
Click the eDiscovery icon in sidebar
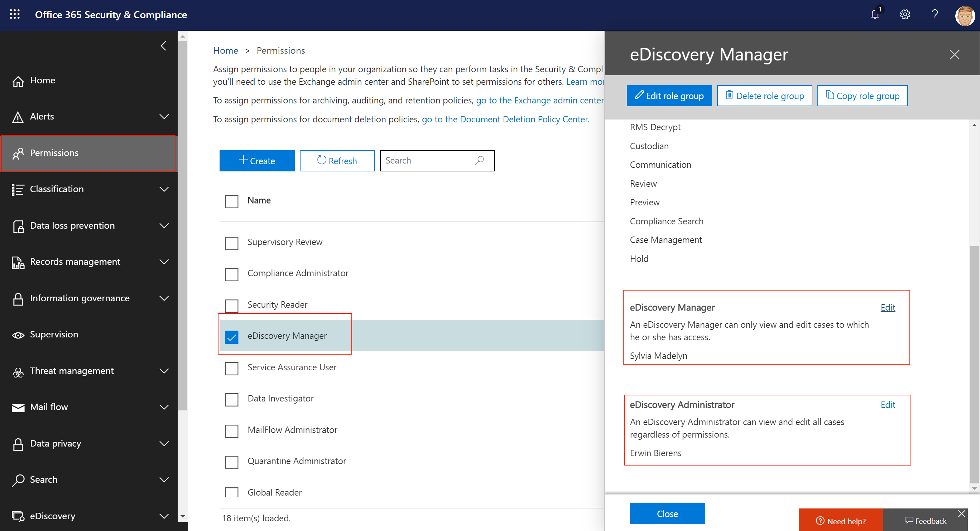(x=18, y=516)
